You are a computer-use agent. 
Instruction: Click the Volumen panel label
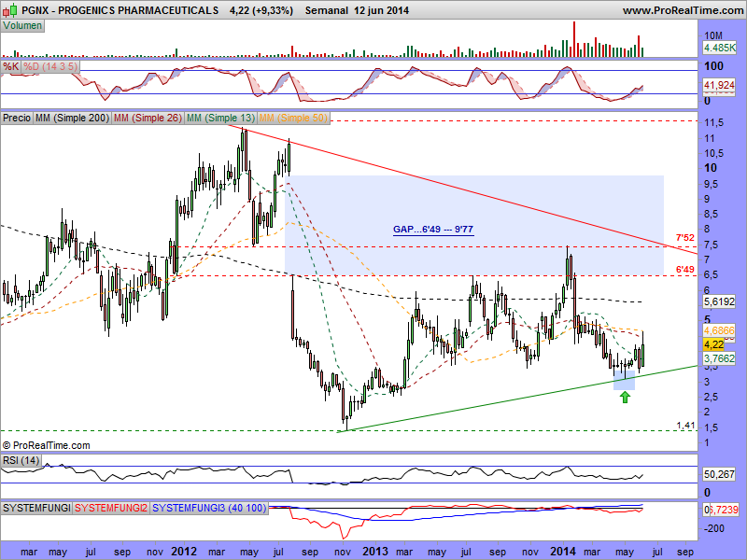click(22, 26)
